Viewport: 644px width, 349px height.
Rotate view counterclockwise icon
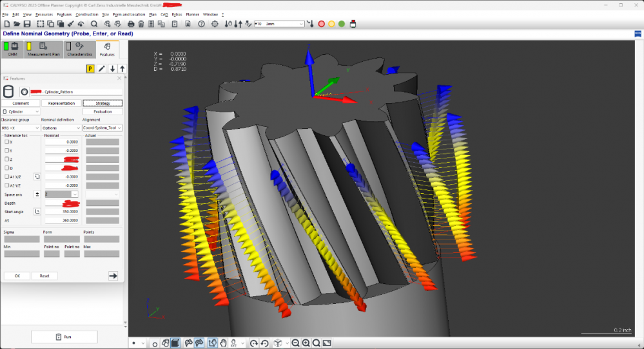[264, 343]
